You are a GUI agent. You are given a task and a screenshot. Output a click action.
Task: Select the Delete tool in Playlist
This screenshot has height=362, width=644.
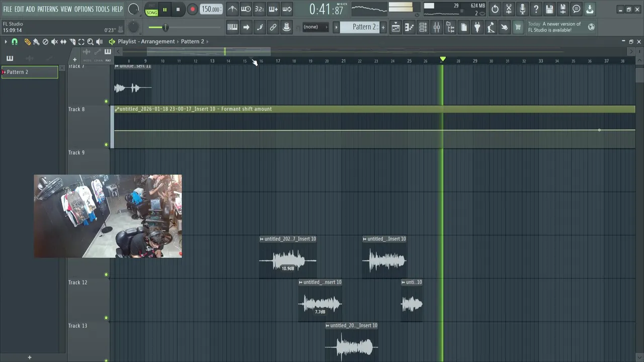(x=45, y=42)
